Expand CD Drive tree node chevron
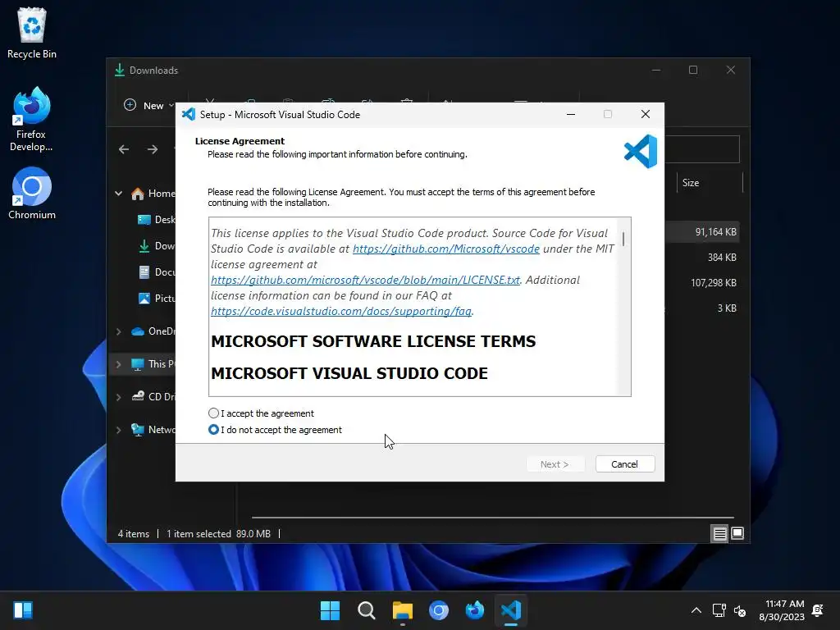The image size is (840, 630). click(x=118, y=397)
